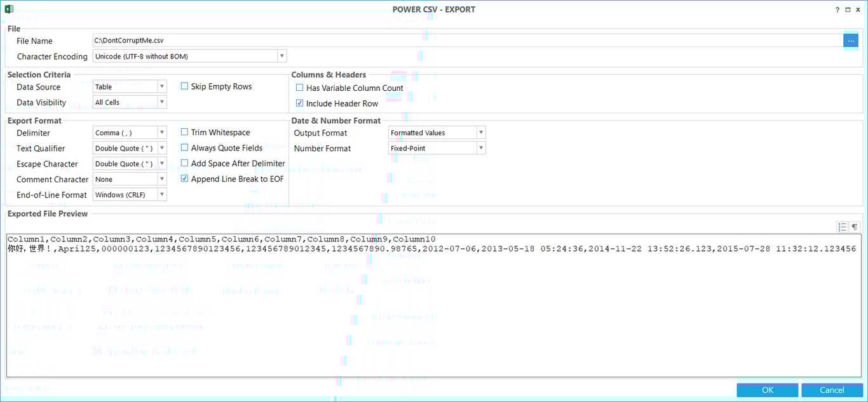Viewport: 868px width, 402px height.
Task: Maximize the Power CSV Export window
Action: [848, 10]
